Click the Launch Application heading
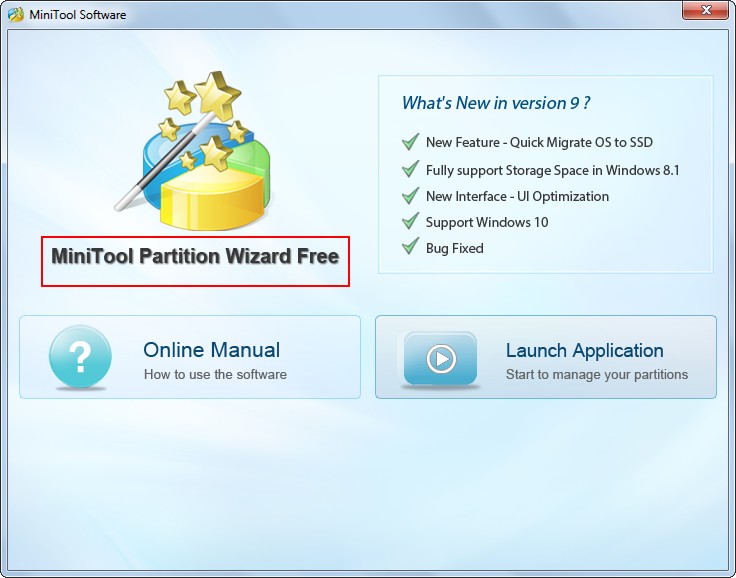Screen dimensions: 736x578 coord(584,350)
